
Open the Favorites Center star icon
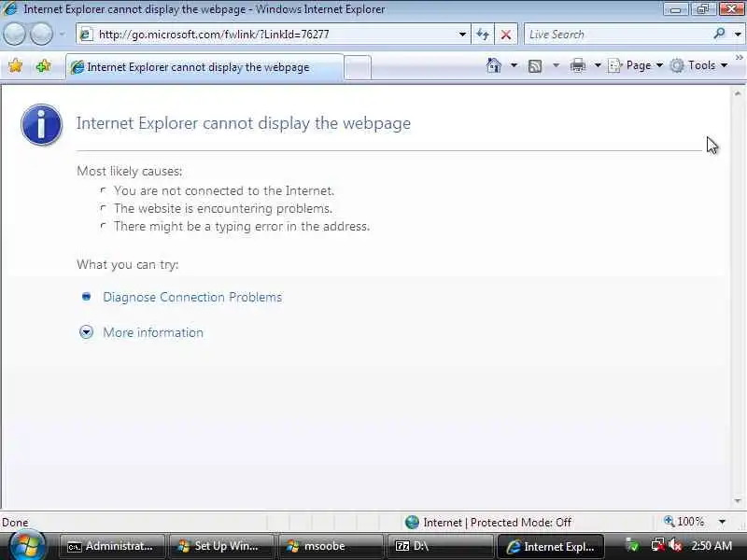point(15,65)
